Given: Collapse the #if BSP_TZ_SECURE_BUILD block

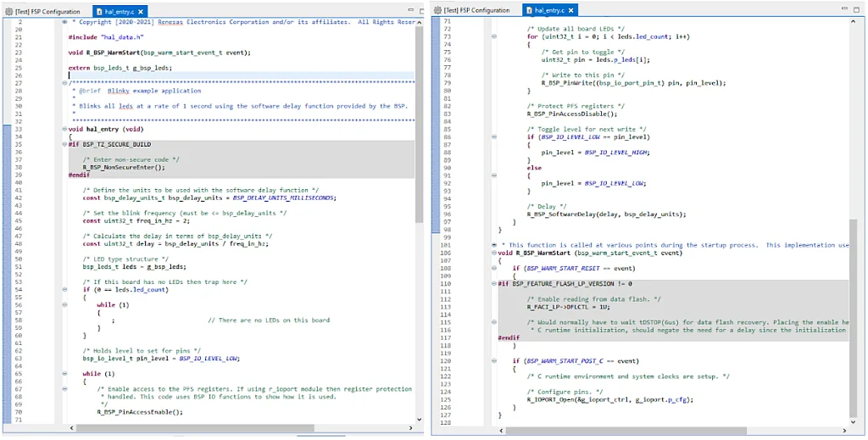Looking at the screenshot, I should point(65,144).
